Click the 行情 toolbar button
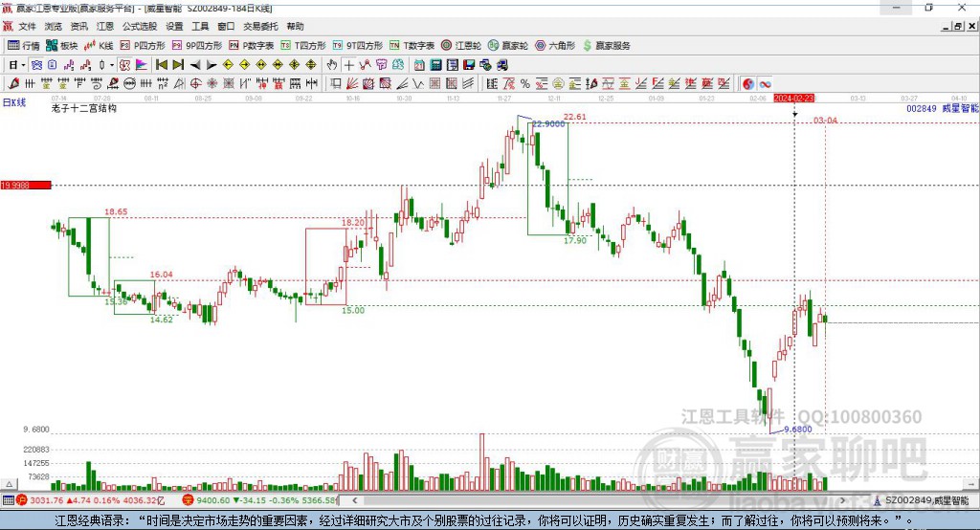980x530 pixels. [x=24, y=46]
